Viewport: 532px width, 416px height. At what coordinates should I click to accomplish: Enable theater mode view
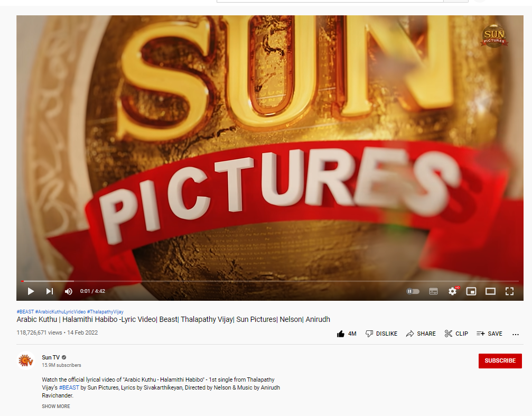pos(490,291)
